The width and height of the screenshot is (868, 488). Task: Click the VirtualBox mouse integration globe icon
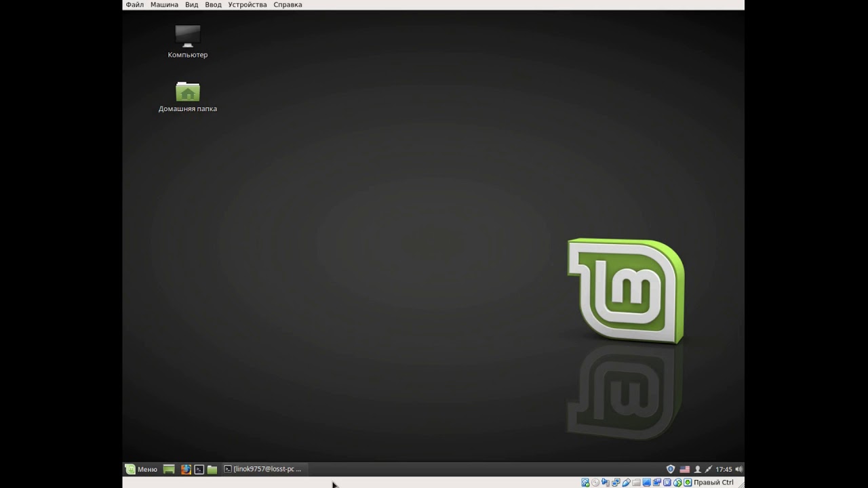point(677,483)
